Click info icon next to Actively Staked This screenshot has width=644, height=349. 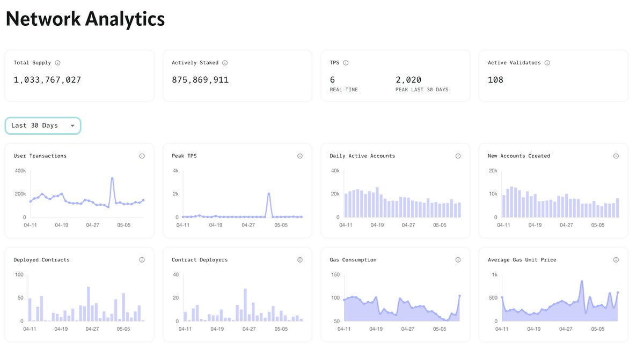225,63
